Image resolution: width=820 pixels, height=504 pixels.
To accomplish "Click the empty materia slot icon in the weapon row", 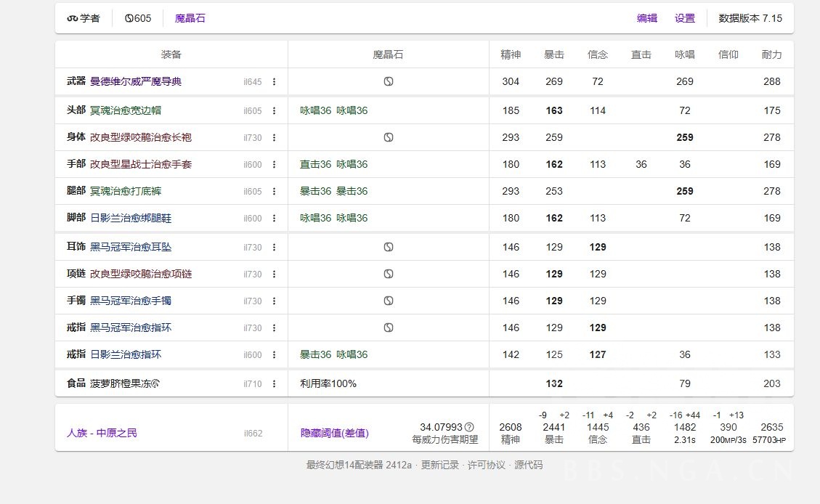I will point(388,81).
